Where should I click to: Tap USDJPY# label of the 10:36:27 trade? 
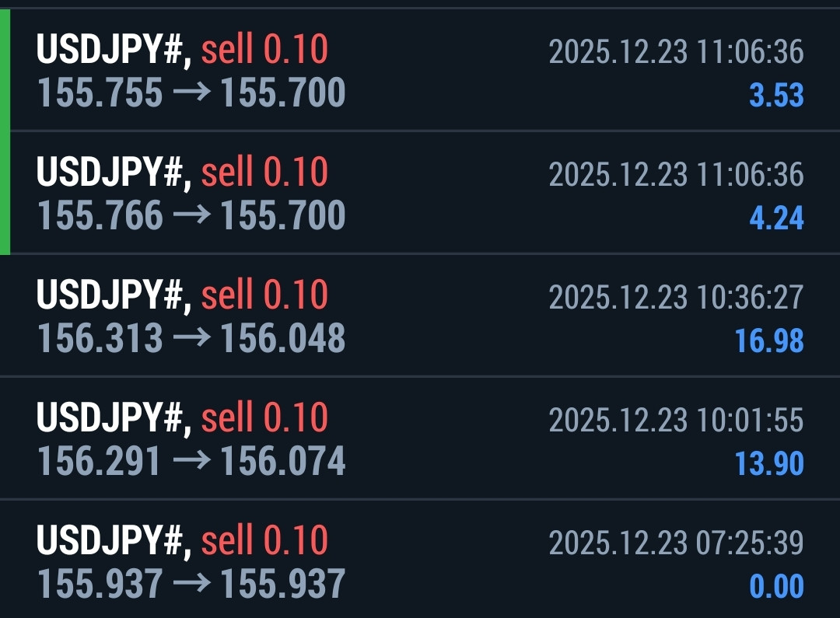click(x=114, y=295)
